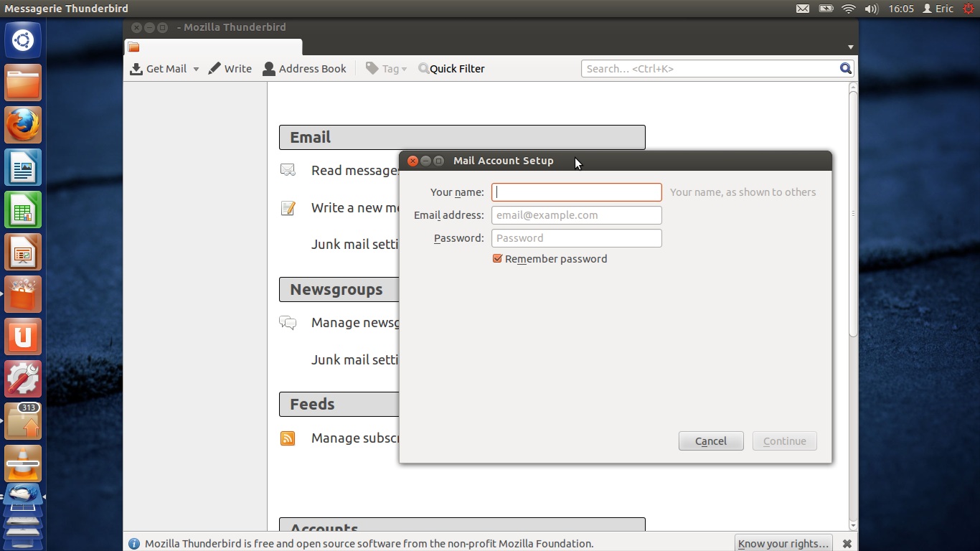Image resolution: width=980 pixels, height=551 pixels.
Task: Open the Tag dropdown menu
Action: pyautogui.click(x=386, y=69)
